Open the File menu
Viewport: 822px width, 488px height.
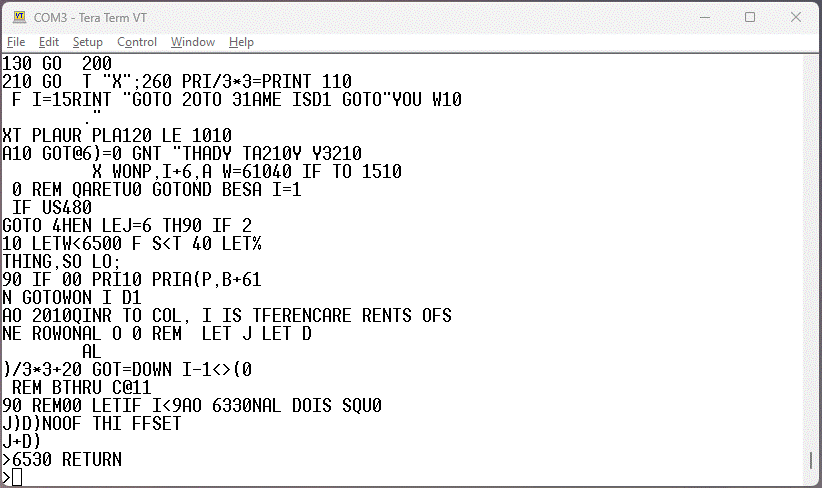tap(16, 42)
